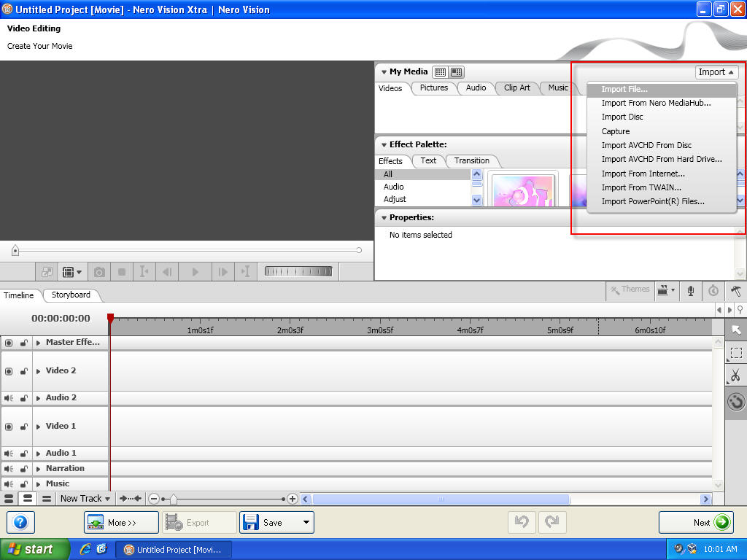
Task: Click the fit timeline to window icon
Action: tap(130, 499)
